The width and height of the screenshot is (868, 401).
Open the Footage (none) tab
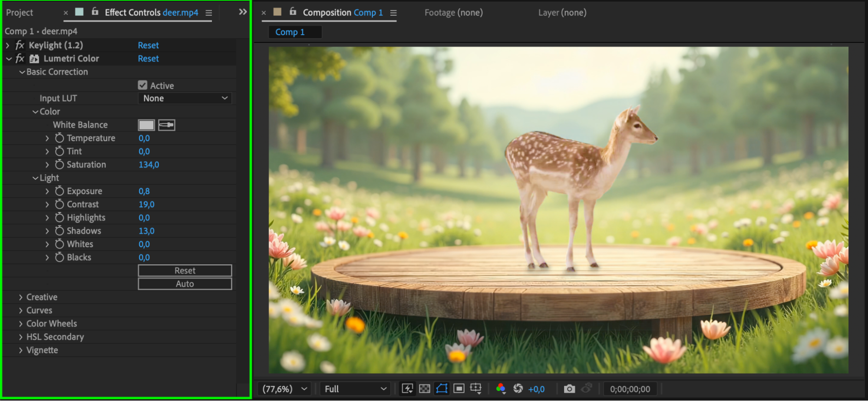click(453, 13)
